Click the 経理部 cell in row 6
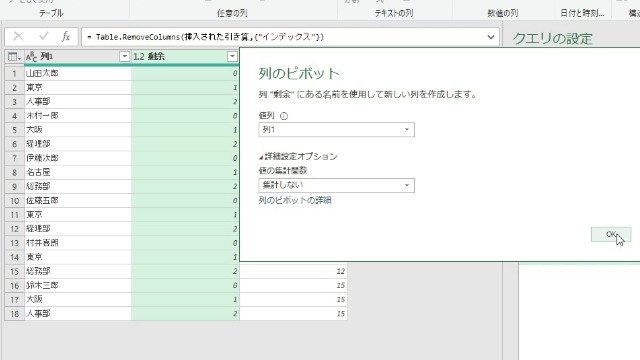The image size is (640, 360). pos(78,144)
